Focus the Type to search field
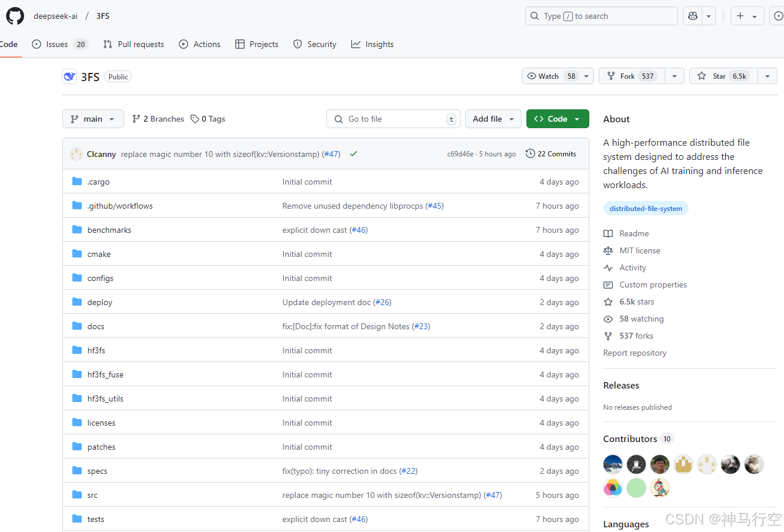The height and width of the screenshot is (532, 784). 601,16
